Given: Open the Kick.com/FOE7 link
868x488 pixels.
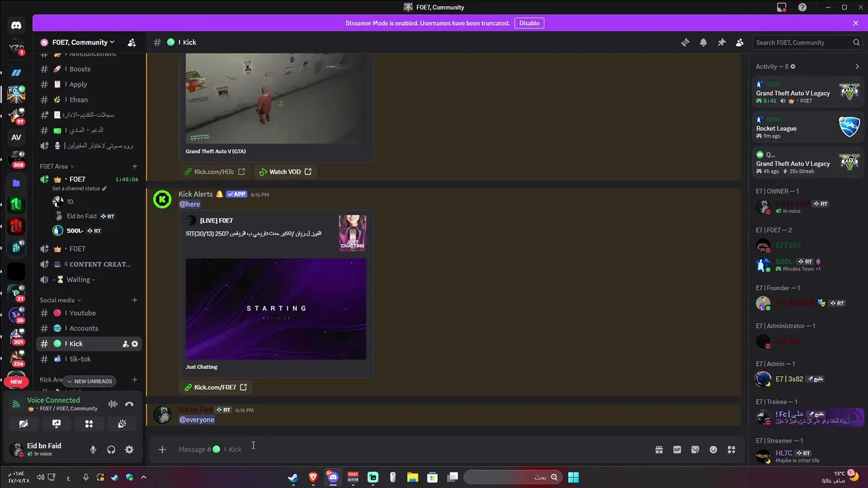Looking at the screenshot, I should [x=216, y=387].
